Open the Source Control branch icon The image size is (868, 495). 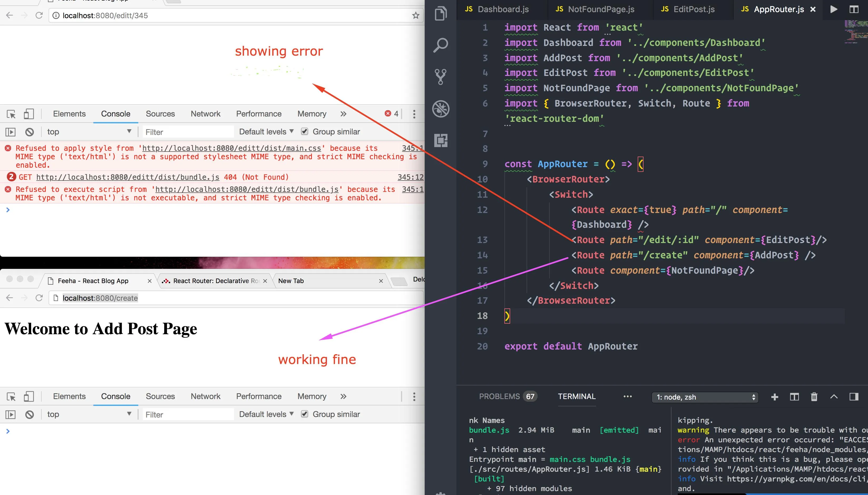[x=441, y=77]
